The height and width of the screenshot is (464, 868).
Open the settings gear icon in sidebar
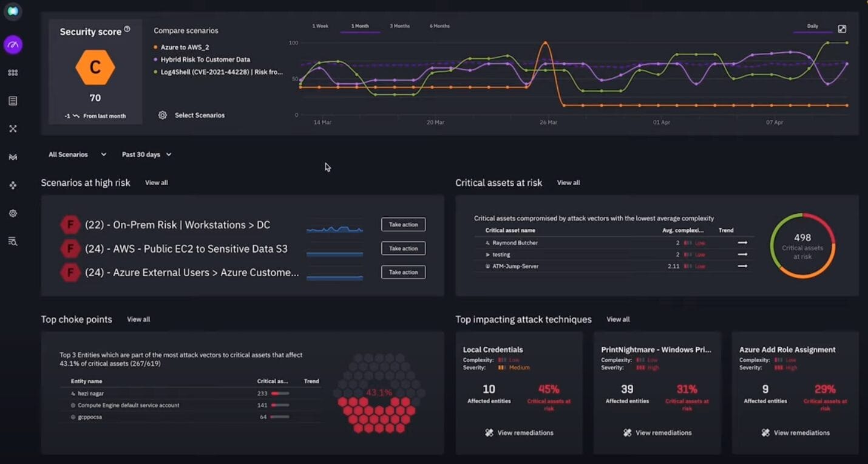(x=13, y=213)
